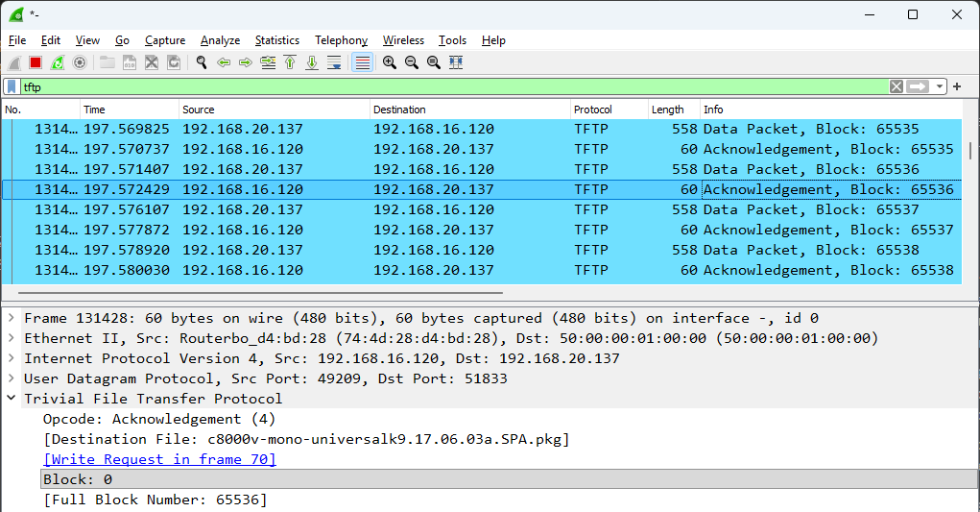The width and height of the screenshot is (980, 512).
Task: Sort by the Source column header
Action: click(x=275, y=110)
